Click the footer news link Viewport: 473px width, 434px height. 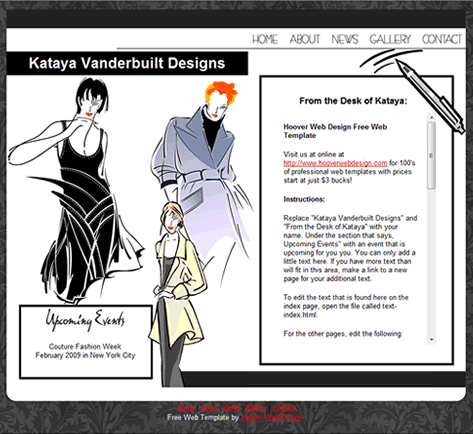[232, 408]
